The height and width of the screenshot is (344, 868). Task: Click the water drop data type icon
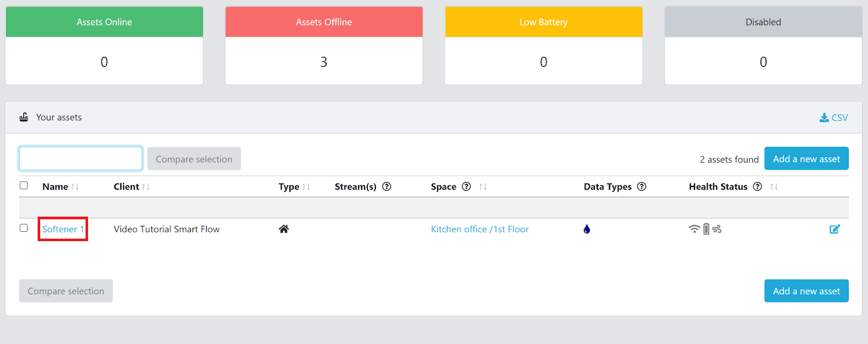click(586, 229)
